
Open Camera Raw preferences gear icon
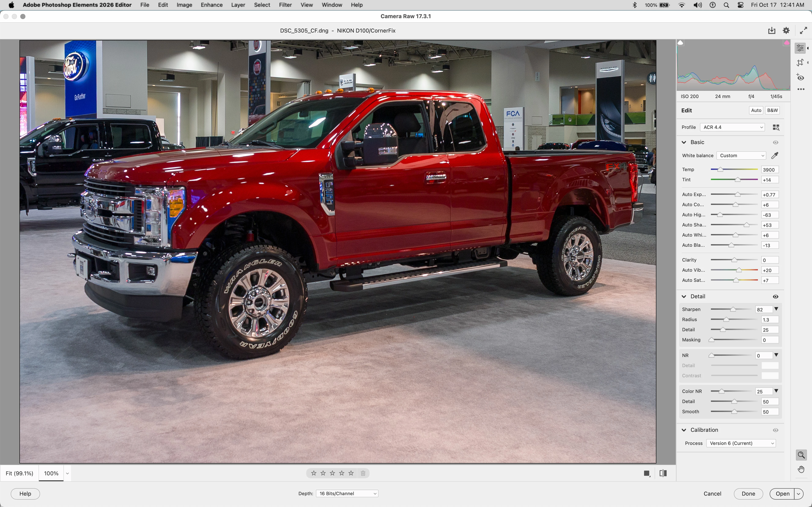coord(786,30)
